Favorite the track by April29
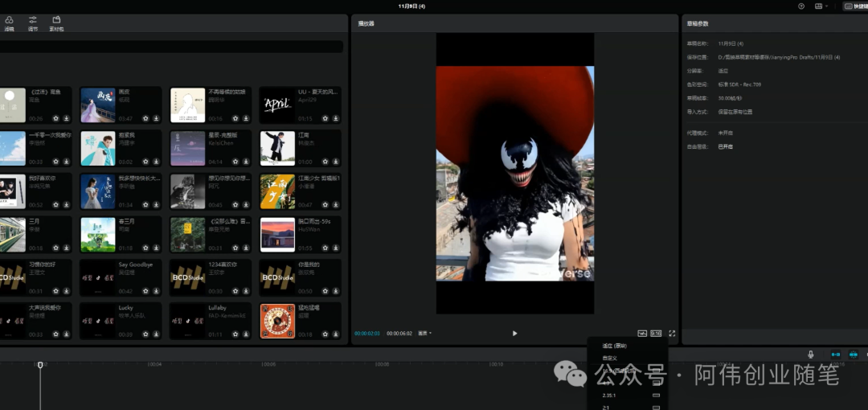Screen dimensions: 868x410 (325, 118)
